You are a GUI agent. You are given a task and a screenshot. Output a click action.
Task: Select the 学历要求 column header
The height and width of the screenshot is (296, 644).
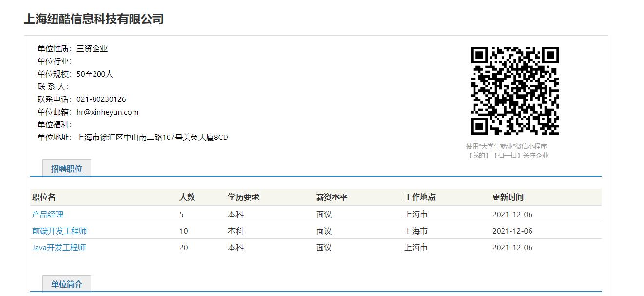(244, 197)
